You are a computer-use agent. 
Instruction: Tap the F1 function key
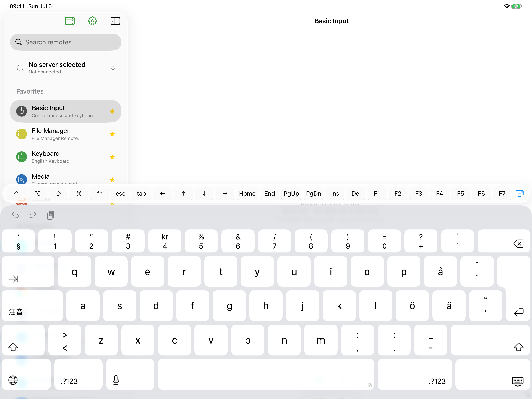click(x=377, y=193)
